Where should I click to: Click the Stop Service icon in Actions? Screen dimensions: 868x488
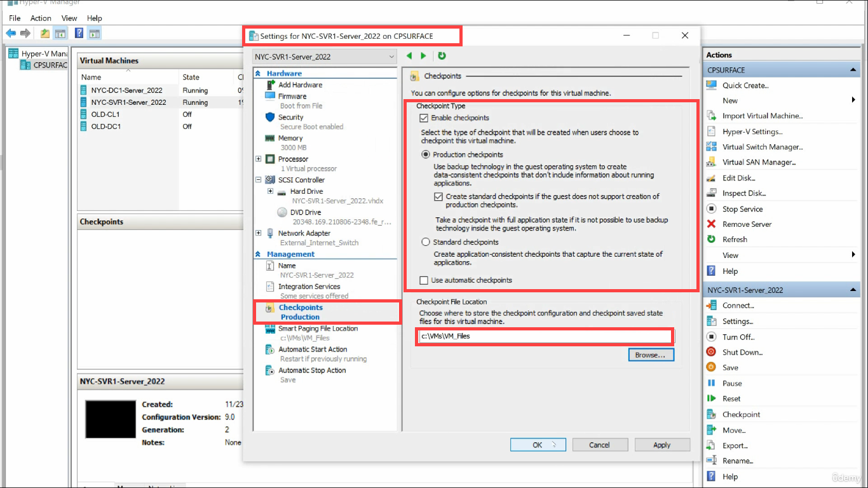point(712,208)
